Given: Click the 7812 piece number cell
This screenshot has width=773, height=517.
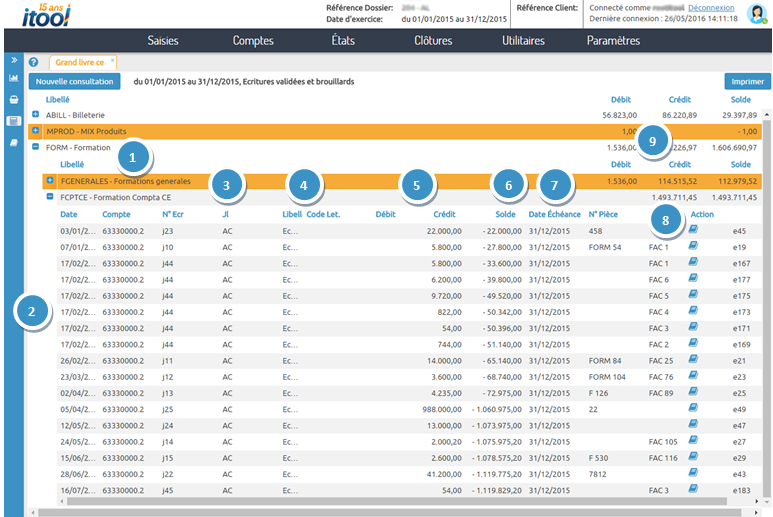Looking at the screenshot, I should click(597, 475).
